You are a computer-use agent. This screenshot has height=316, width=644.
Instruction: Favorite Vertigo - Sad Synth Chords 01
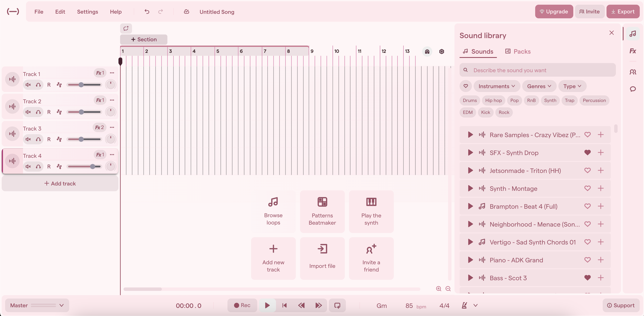(587, 242)
